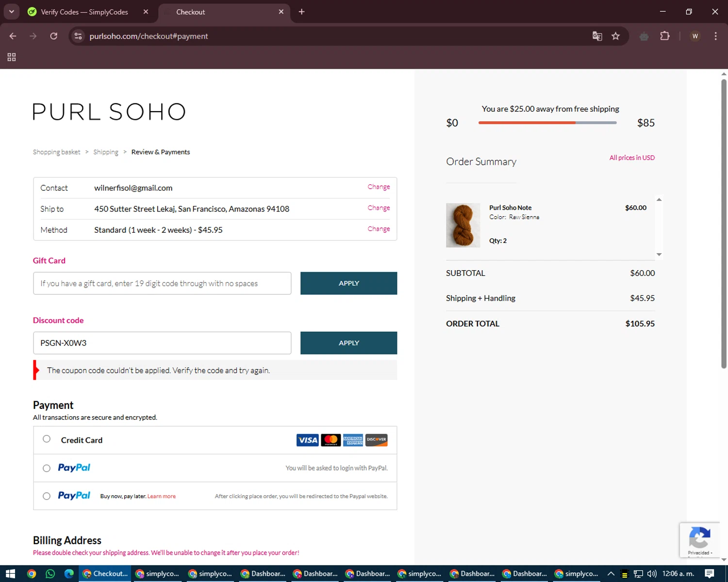This screenshot has height=582, width=728.
Task: Open the Windows Start menu
Action: point(10,574)
